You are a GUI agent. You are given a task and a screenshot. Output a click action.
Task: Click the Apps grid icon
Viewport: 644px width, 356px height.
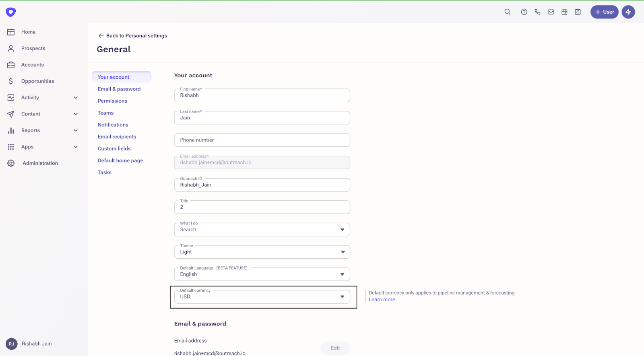tap(11, 147)
